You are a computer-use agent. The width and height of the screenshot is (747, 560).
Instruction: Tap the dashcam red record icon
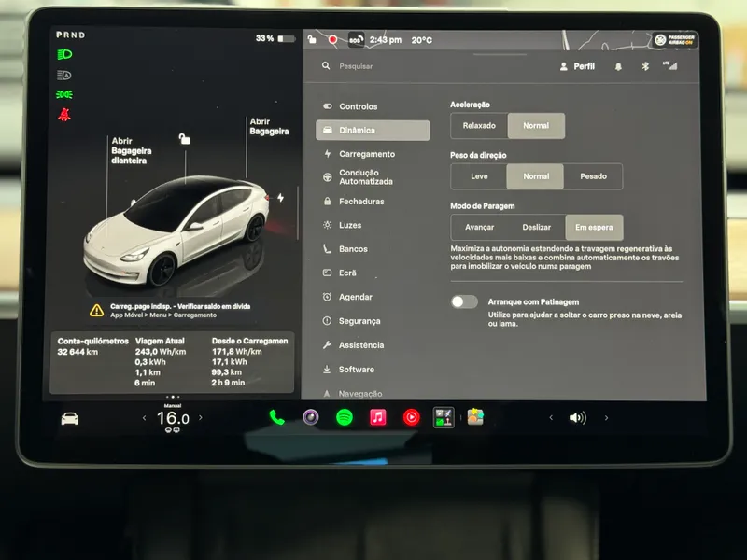[332, 40]
